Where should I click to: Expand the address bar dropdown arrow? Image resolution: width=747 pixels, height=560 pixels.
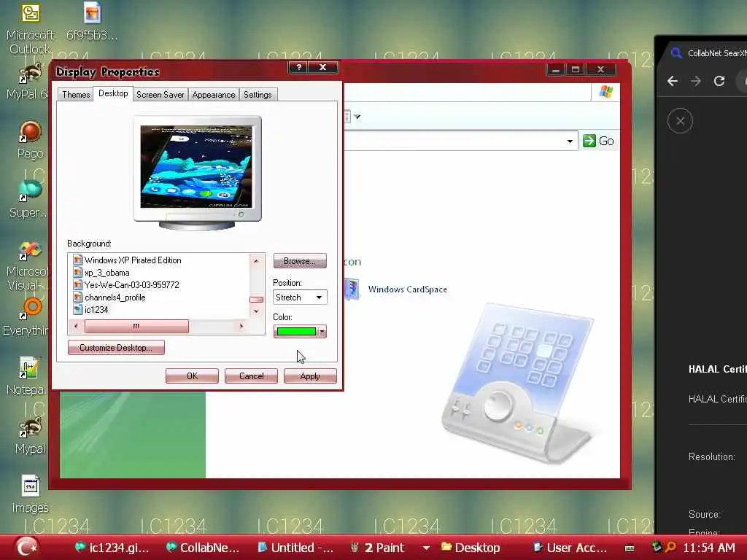tap(570, 141)
